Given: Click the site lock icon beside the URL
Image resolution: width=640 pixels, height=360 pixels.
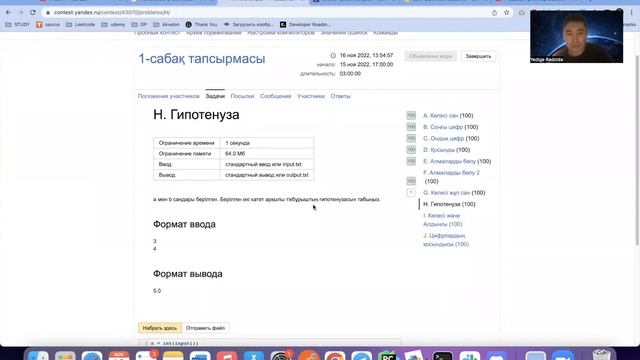Looking at the screenshot, I should (48, 13).
